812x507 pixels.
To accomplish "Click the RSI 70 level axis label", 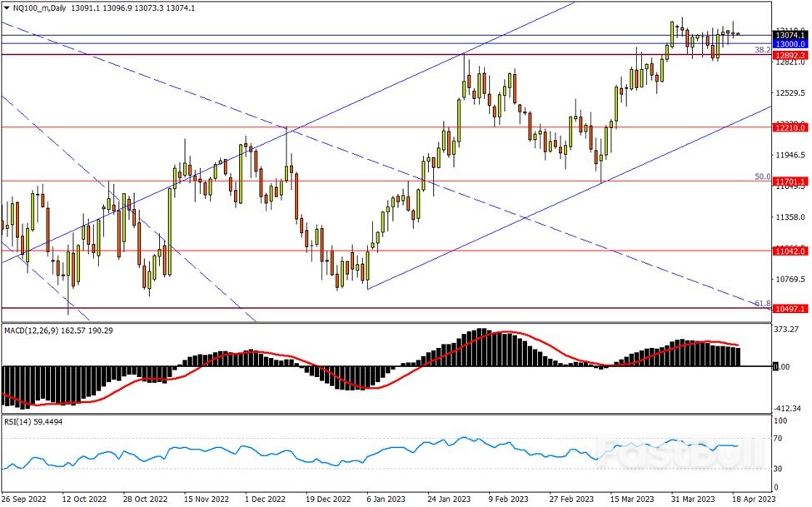I will (x=780, y=437).
